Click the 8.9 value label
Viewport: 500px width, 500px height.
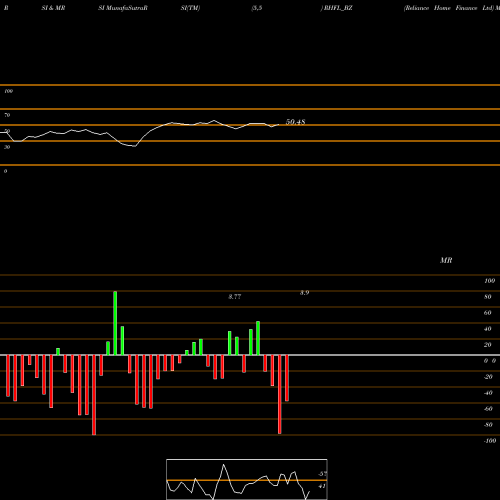[x=304, y=293]
